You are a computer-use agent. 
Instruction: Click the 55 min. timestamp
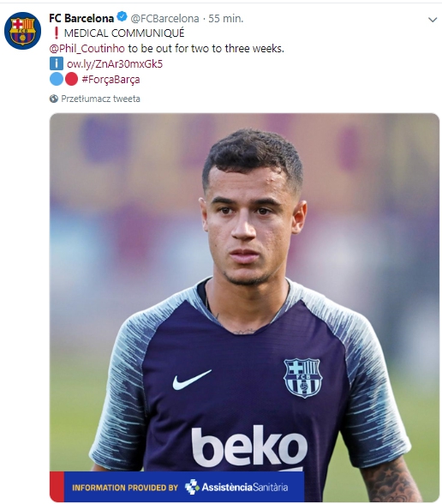click(226, 19)
